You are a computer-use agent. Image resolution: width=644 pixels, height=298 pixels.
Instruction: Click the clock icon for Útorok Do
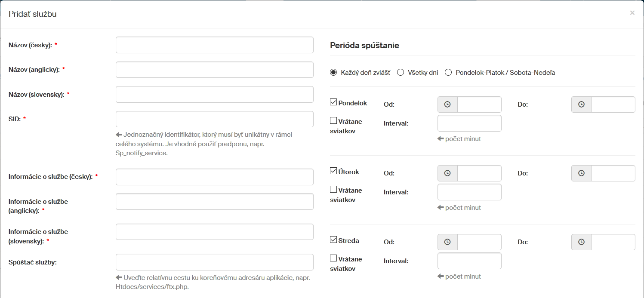coord(581,173)
